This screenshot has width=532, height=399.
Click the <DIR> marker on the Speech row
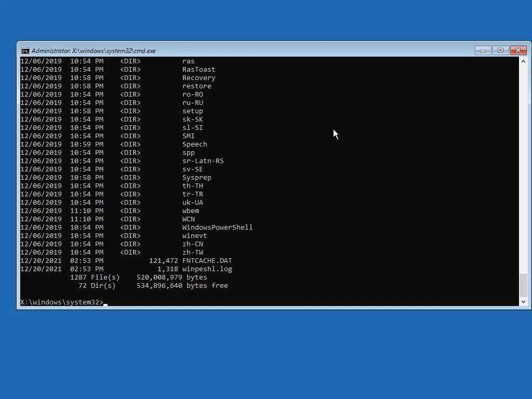(130, 144)
